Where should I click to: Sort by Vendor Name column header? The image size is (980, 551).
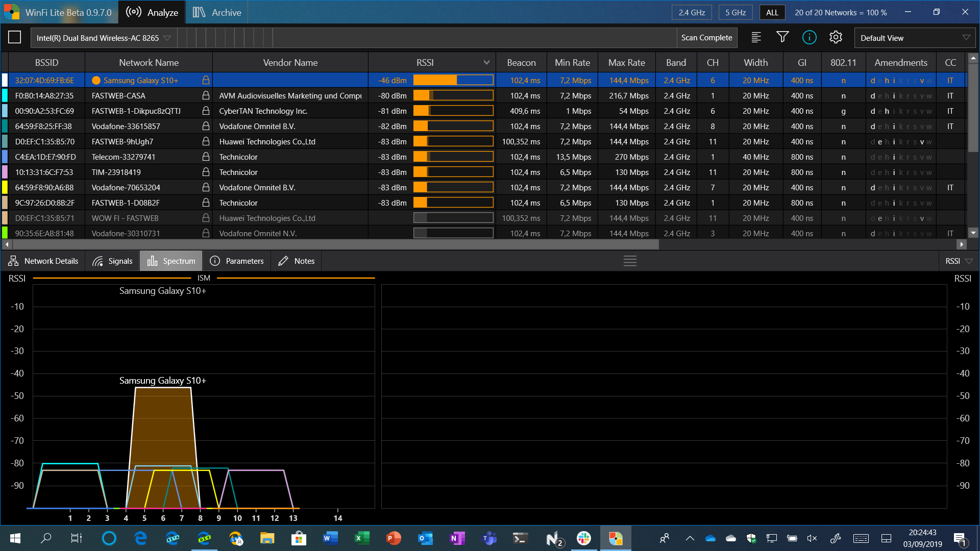(290, 63)
